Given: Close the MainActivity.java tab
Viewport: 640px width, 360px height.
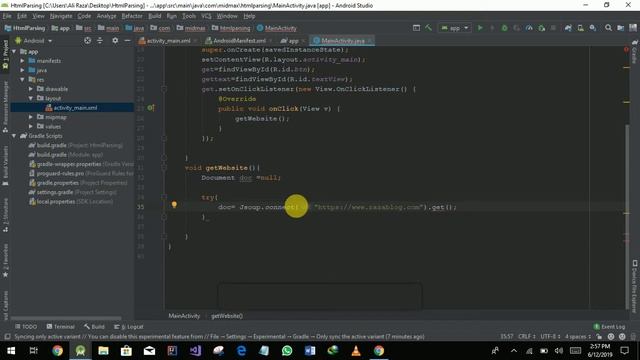Looking at the screenshot, I should pos(370,40).
